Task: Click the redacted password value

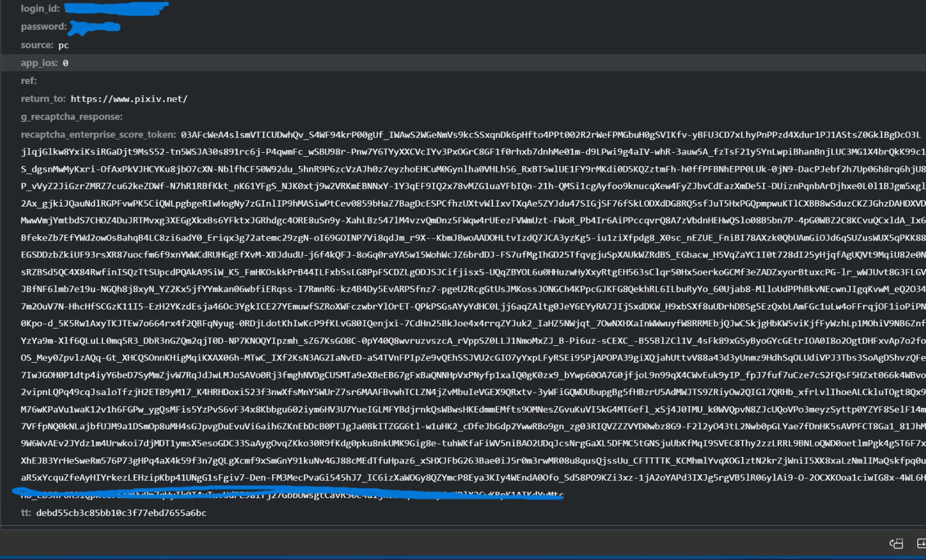Action: pyautogui.click(x=95, y=27)
